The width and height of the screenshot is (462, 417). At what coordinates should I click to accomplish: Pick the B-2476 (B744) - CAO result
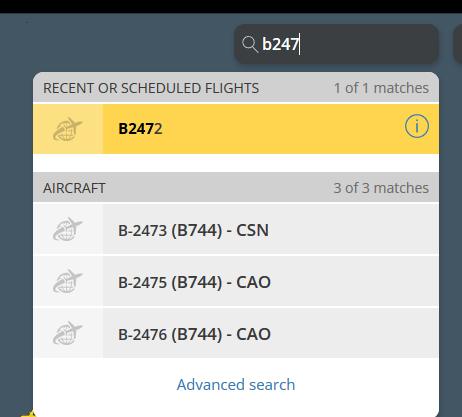[x=236, y=333]
